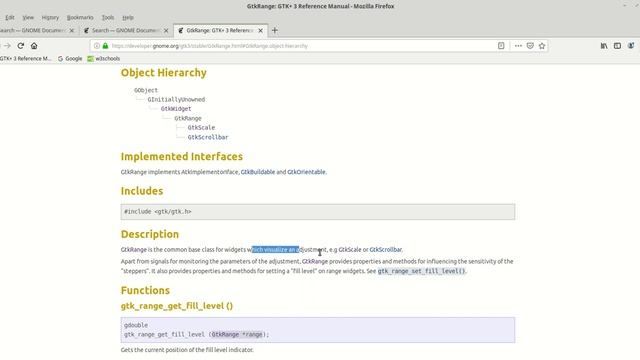Open the GtkBuildable interface link
Image resolution: width=640 pixels, height=360 pixels.
pyautogui.click(x=258, y=172)
